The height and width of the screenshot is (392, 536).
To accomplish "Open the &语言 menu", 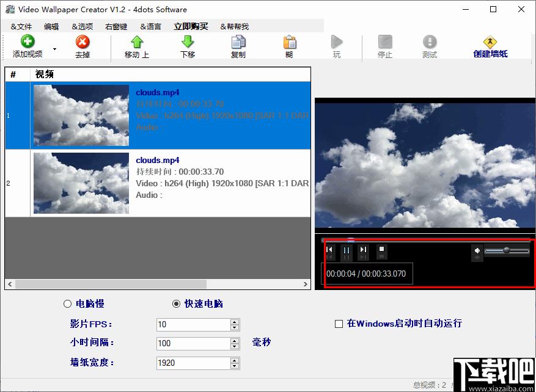I will (x=150, y=26).
